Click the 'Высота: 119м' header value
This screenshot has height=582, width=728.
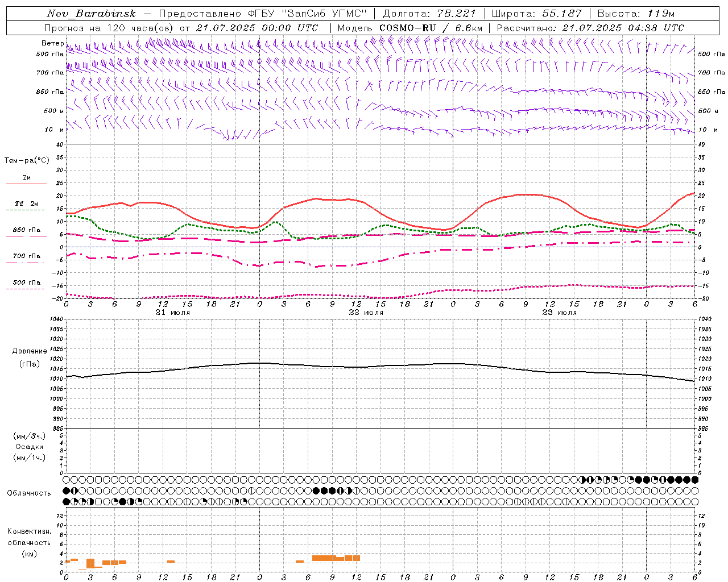(x=636, y=14)
